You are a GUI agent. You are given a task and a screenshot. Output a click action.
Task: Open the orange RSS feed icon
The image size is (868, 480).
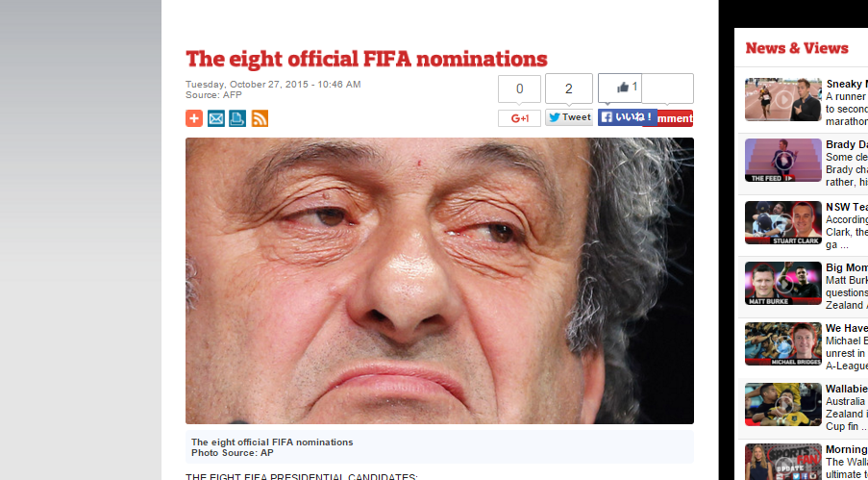(x=260, y=118)
